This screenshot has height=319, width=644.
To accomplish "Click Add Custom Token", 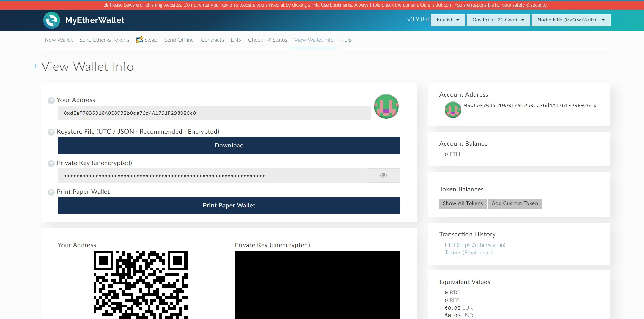I will pos(515,204).
